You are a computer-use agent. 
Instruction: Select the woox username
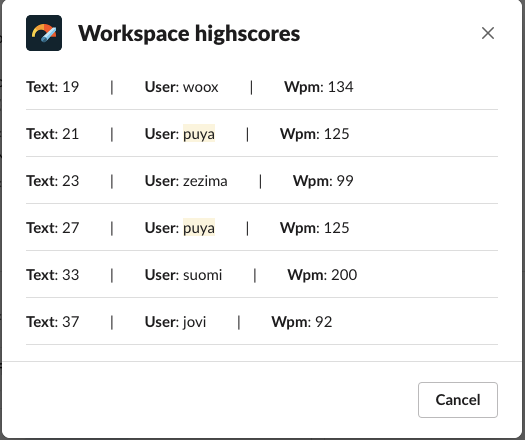pos(201,87)
